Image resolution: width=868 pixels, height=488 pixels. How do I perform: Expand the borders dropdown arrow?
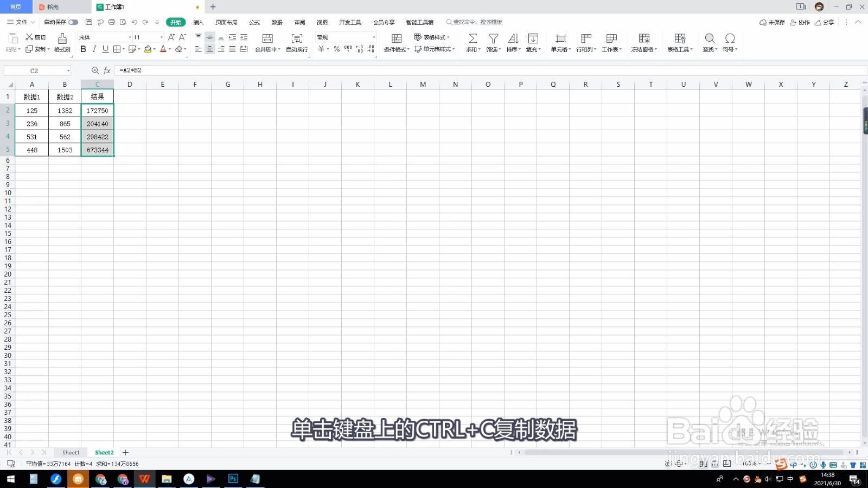(124, 49)
